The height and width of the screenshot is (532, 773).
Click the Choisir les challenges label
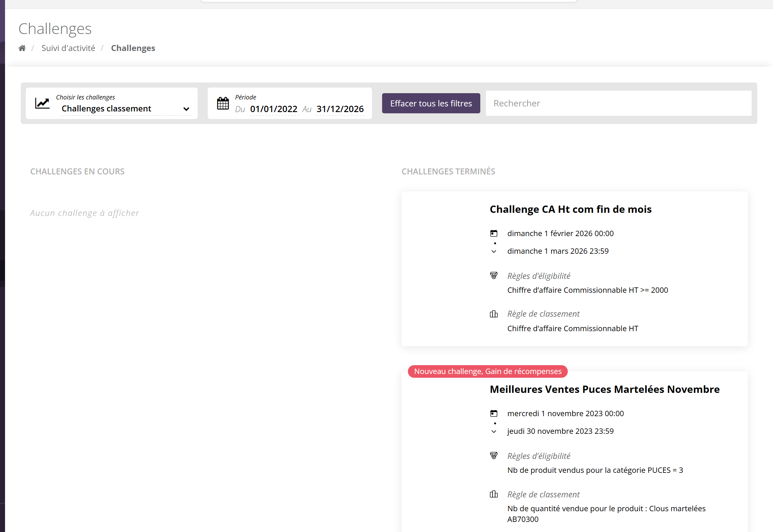pyautogui.click(x=85, y=97)
